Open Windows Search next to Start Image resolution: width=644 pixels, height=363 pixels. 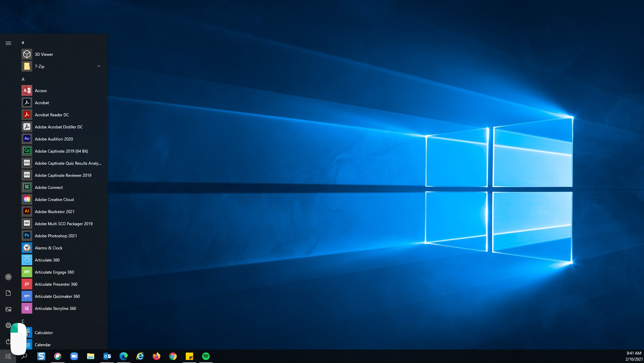pos(25,357)
